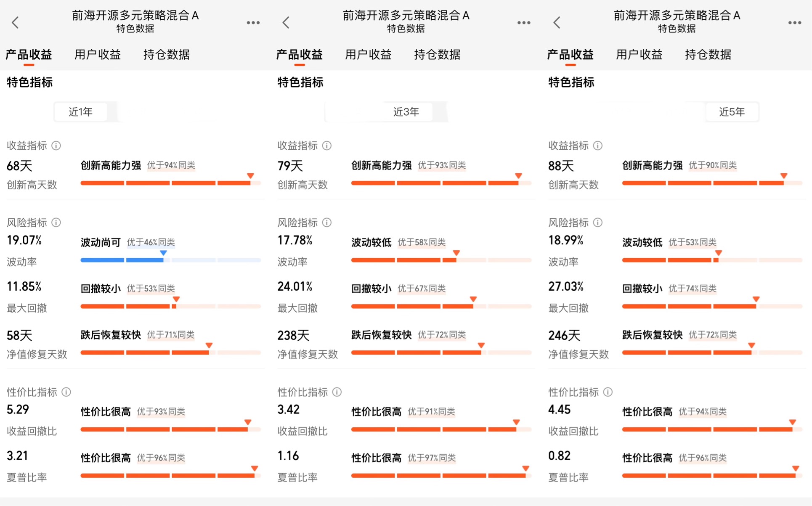This screenshot has width=812, height=506.
Task: Tap info icon beside 性价比指标 in the left panel
Action: 66,392
